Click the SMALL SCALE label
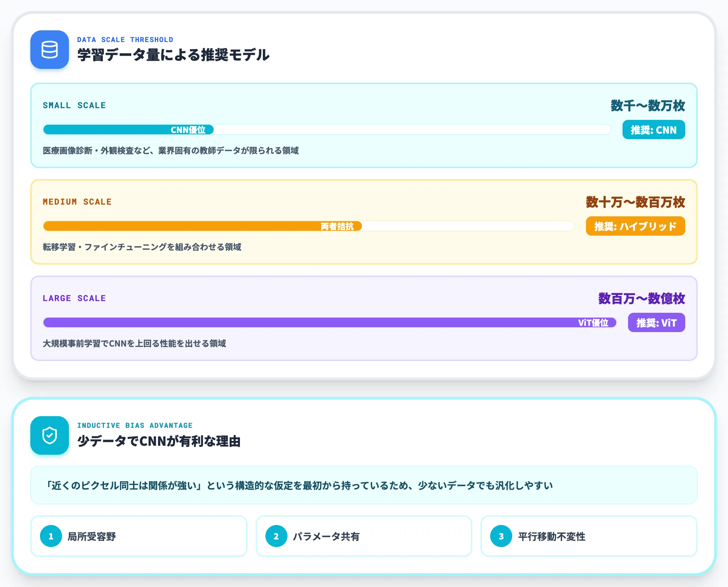This screenshot has width=728, height=587. pyautogui.click(x=74, y=105)
